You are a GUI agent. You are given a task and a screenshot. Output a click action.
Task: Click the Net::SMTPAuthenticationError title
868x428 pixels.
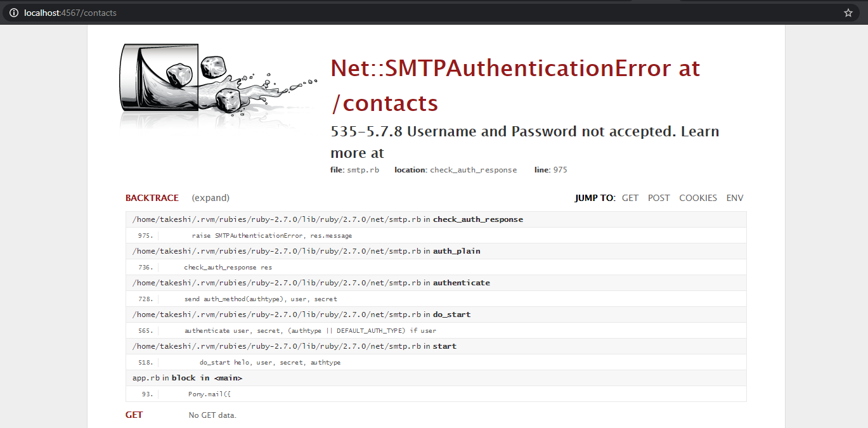point(515,85)
